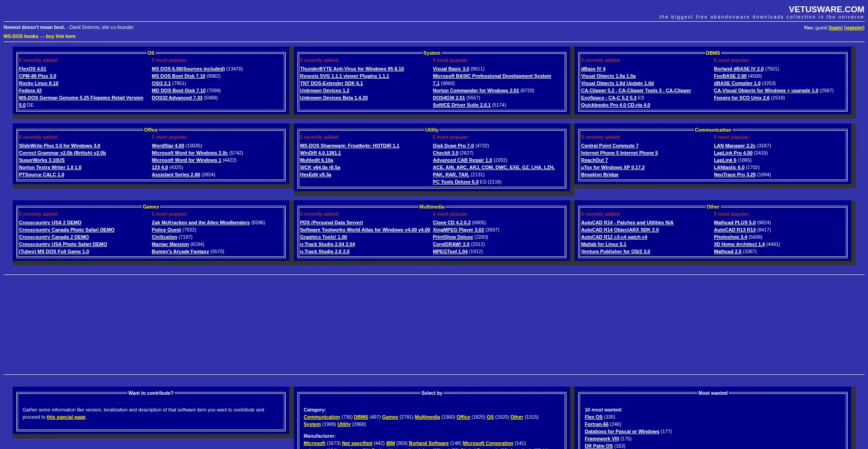Click the 'buy link here' link

click(x=61, y=36)
